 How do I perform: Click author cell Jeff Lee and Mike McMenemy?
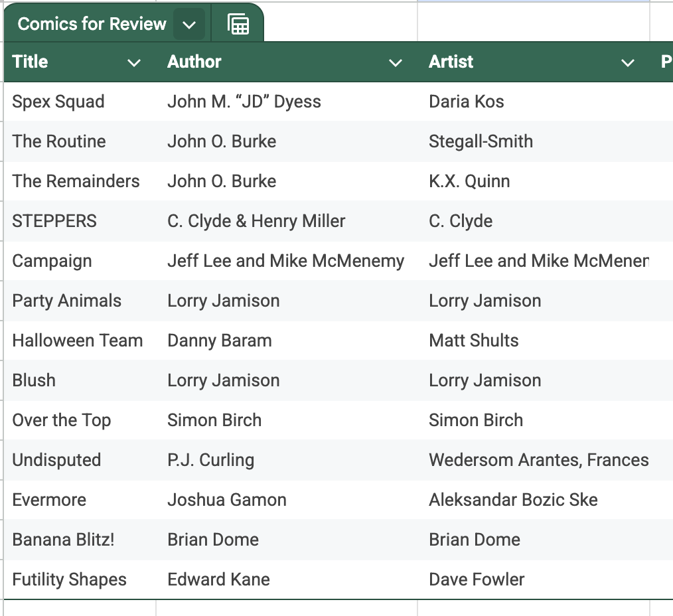287,261
